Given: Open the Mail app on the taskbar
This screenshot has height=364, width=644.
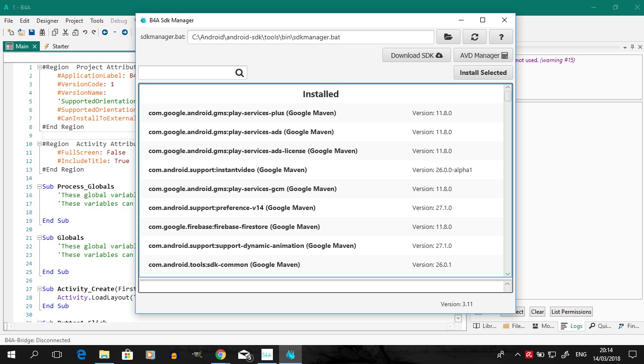Looking at the screenshot, I should (244, 355).
